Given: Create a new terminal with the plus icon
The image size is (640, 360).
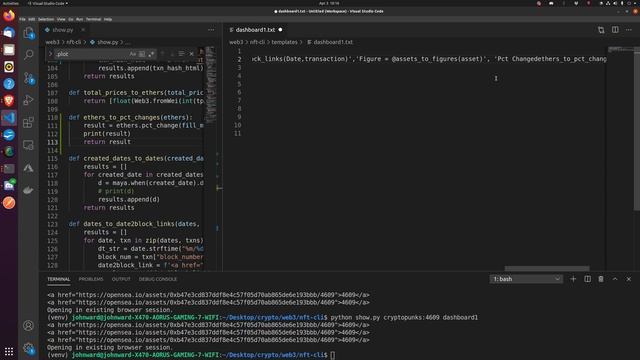Looking at the screenshot, I should [x=573, y=279].
